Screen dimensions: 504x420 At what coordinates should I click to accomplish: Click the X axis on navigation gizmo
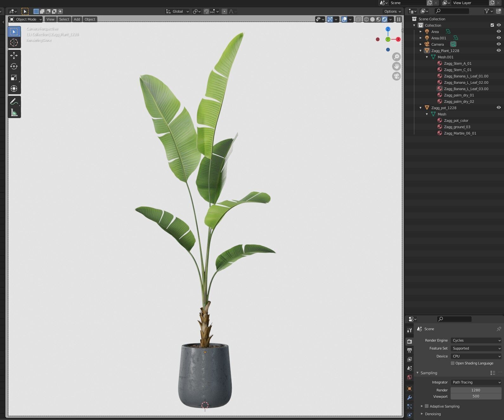click(398, 39)
